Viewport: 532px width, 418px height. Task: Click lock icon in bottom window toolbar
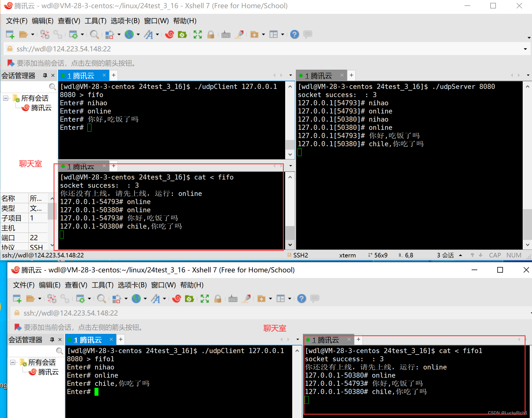218,299
